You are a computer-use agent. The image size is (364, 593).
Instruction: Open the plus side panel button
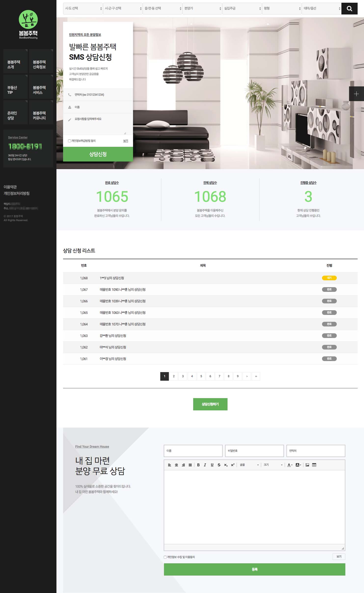[x=356, y=94]
